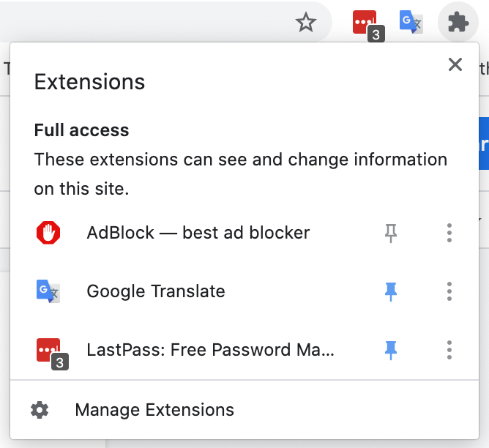Open more actions menu for LastPass
This screenshot has width=489, height=448.
pyautogui.click(x=449, y=350)
